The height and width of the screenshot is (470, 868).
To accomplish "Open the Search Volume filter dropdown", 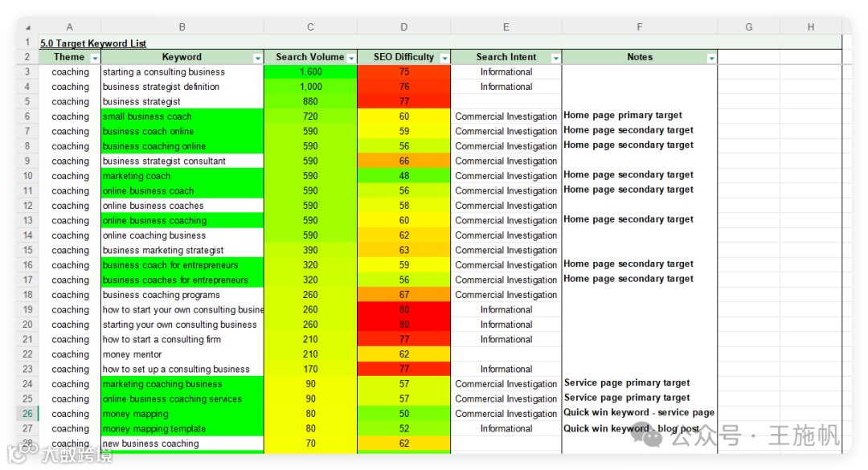I will pyautogui.click(x=351, y=58).
